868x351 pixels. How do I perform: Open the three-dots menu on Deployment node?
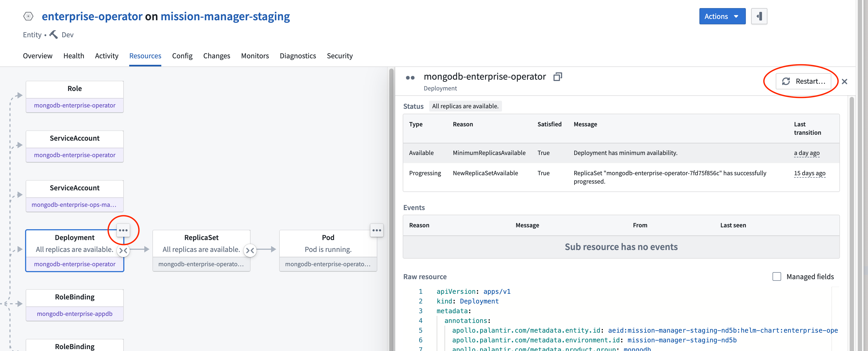click(123, 230)
